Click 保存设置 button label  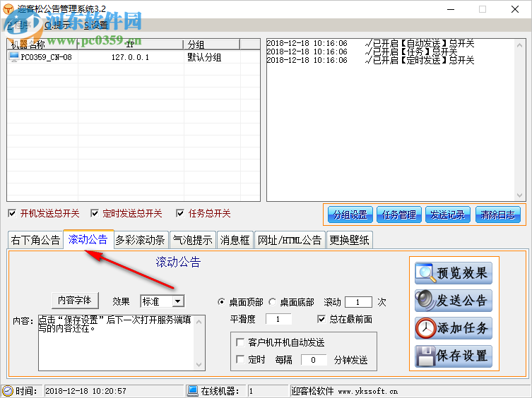tap(463, 356)
